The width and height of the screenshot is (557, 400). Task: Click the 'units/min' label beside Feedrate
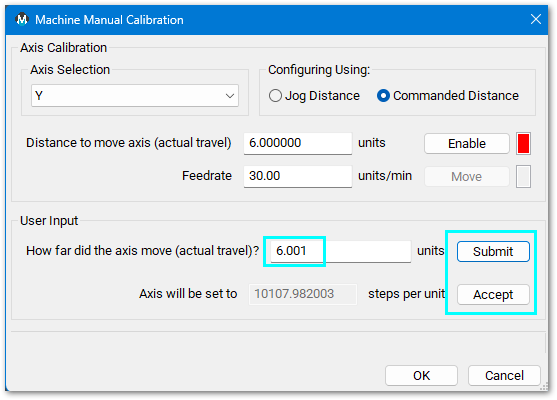(385, 176)
